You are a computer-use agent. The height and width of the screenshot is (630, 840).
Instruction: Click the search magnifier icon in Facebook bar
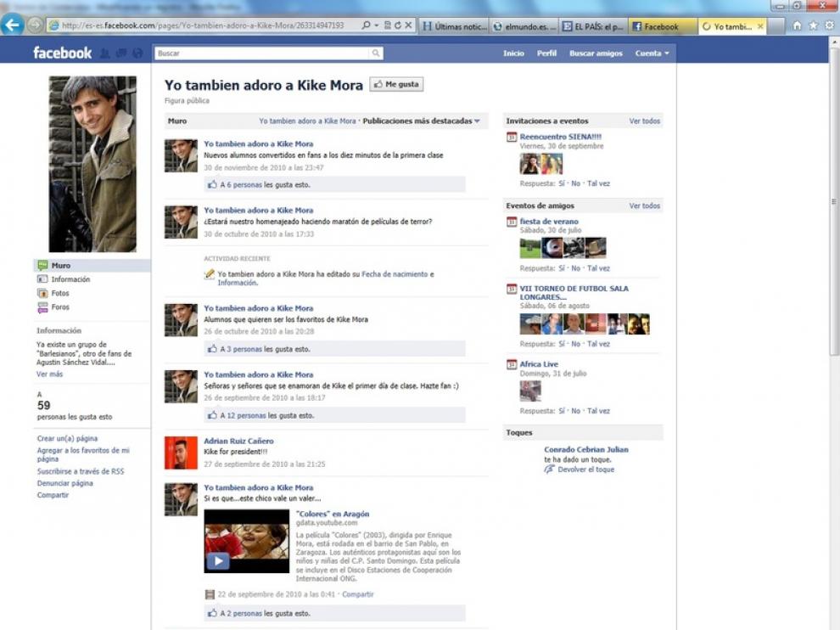point(376,53)
